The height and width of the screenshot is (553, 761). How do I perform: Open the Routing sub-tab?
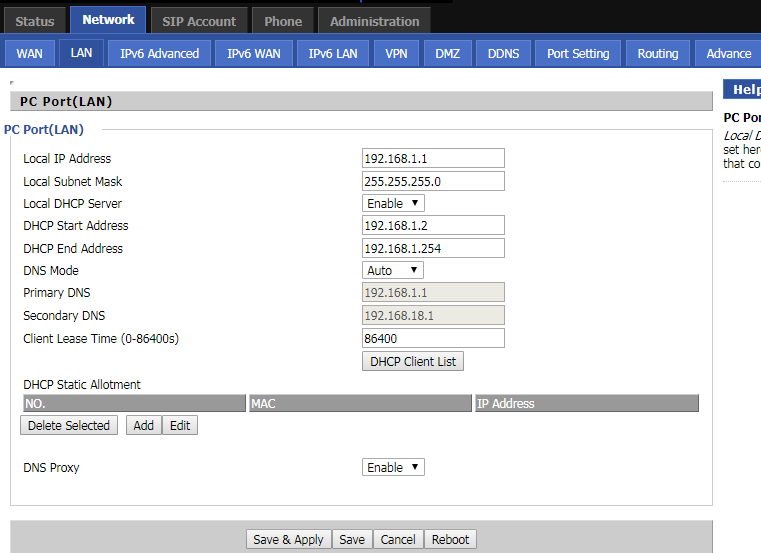click(657, 53)
